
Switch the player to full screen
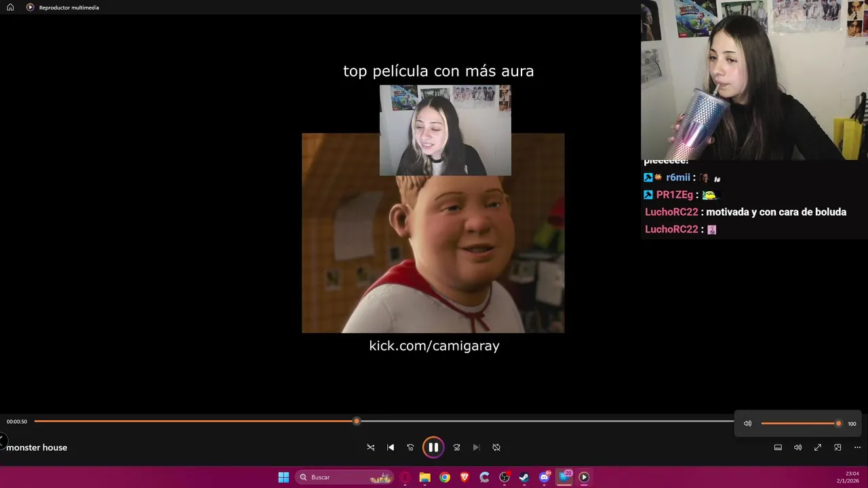818,447
